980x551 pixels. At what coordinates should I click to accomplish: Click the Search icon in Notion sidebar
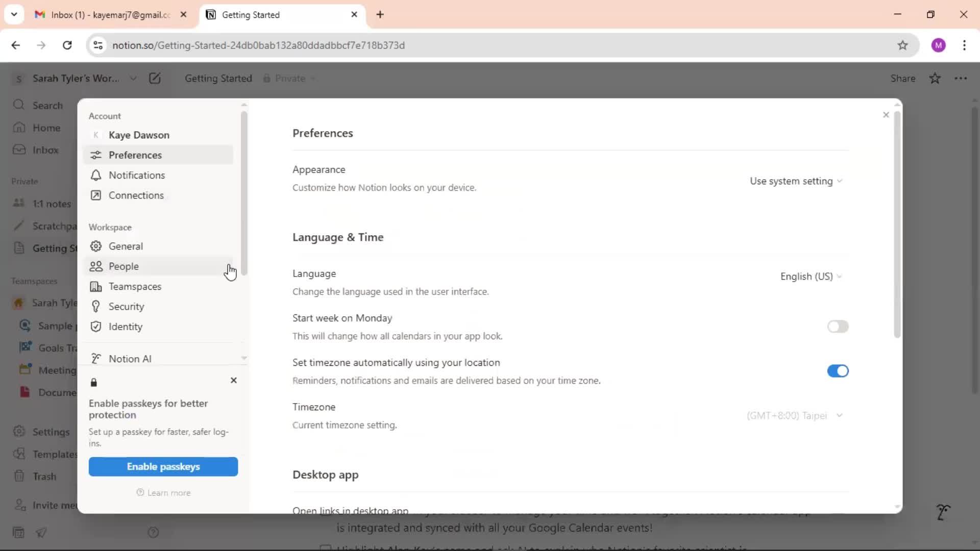[19, 105]
